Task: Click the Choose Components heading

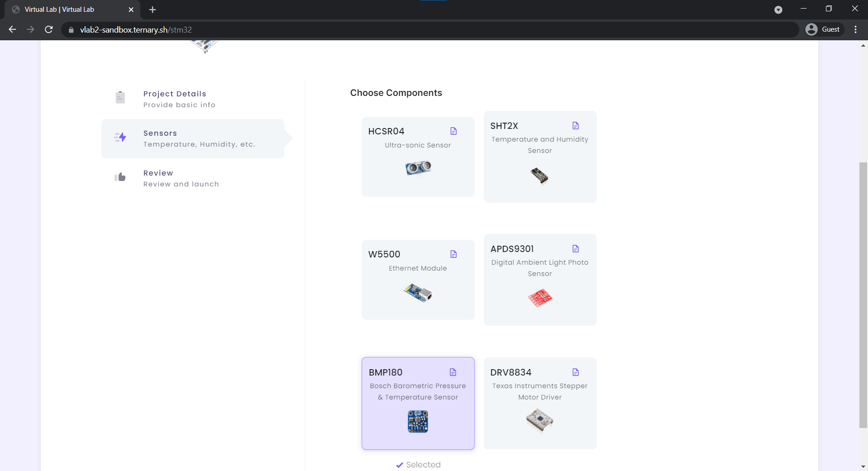Action: click(396, 93)
